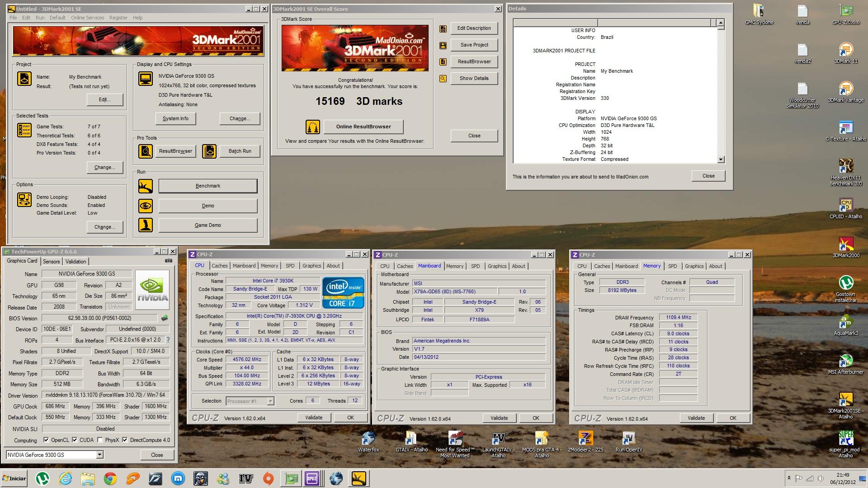Viewport: 868px width, 488px height.
Task: Click the Save Project floppy icon
Action: pyautogui.click(x=443, y=45)
